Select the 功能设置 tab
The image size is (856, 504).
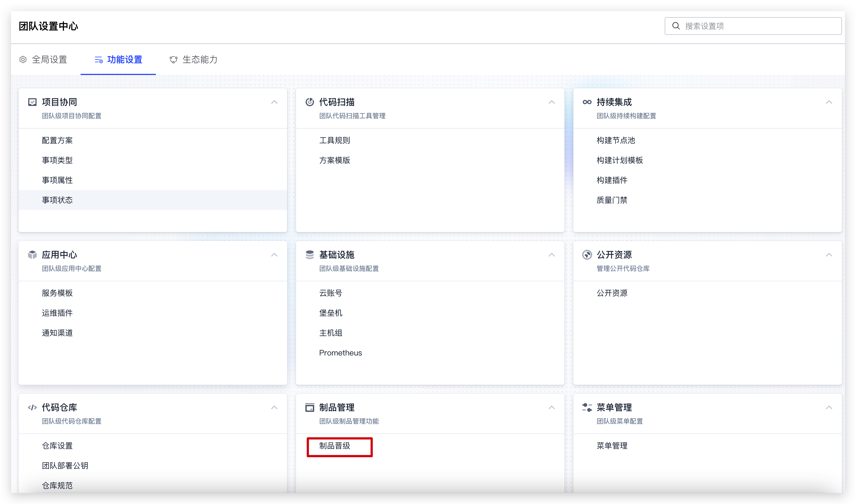pos(118,59)
